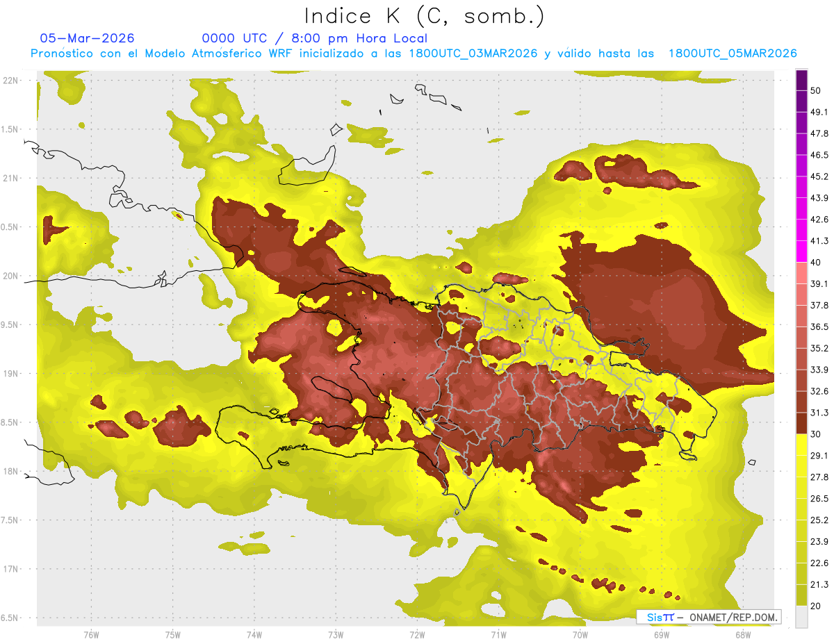The height and width of the screenshot is (644, 834).
Task: Click the "45.2" value on the color scale
Action: pyautogui.click(x=819, y=176)
